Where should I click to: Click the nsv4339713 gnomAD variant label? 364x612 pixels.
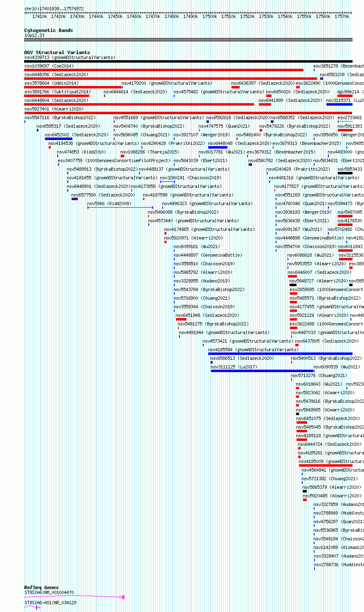[x=70, y=57]
